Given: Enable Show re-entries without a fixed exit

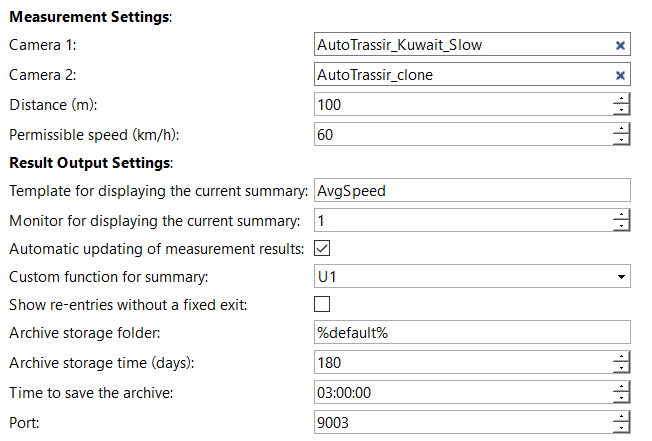Looking at the screenshot, I should click(322, 304).
